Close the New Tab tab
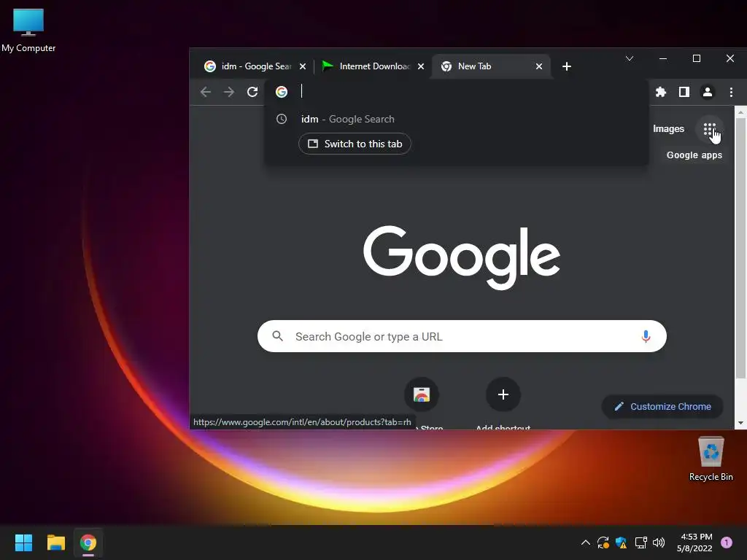747x560 pixels. [x=539, y=66]
